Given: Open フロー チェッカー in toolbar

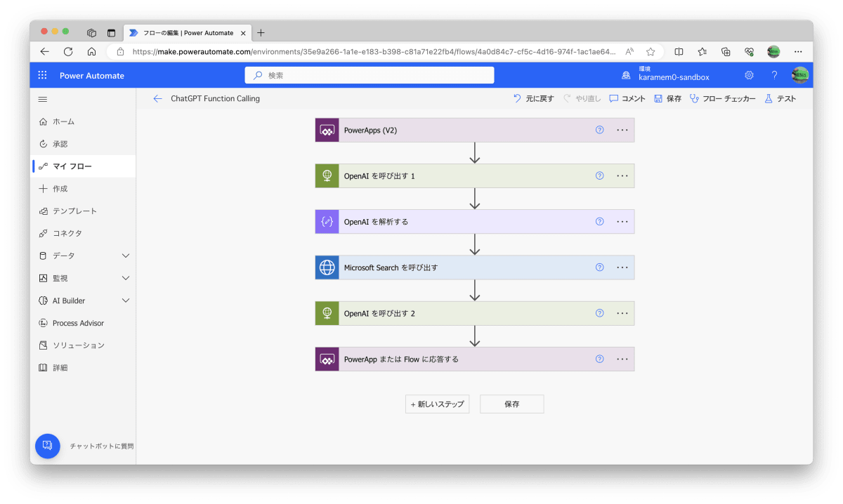Looking at the screenshot, I should [x=723, y=99].
